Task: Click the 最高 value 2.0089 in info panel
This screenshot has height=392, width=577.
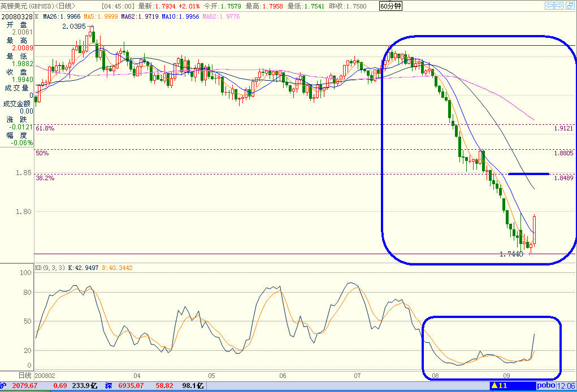Action: [23, 48]
